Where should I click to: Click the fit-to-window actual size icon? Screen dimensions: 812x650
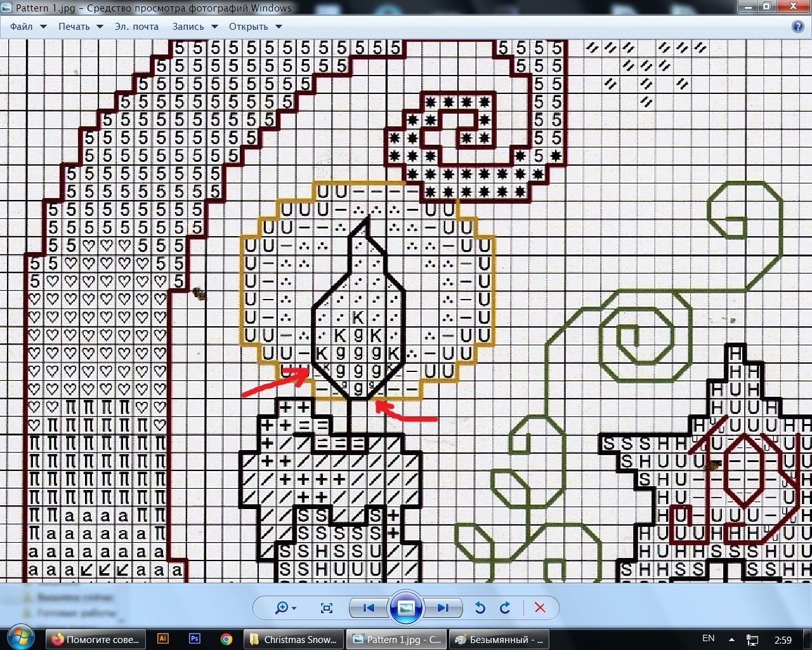(327, 608)
